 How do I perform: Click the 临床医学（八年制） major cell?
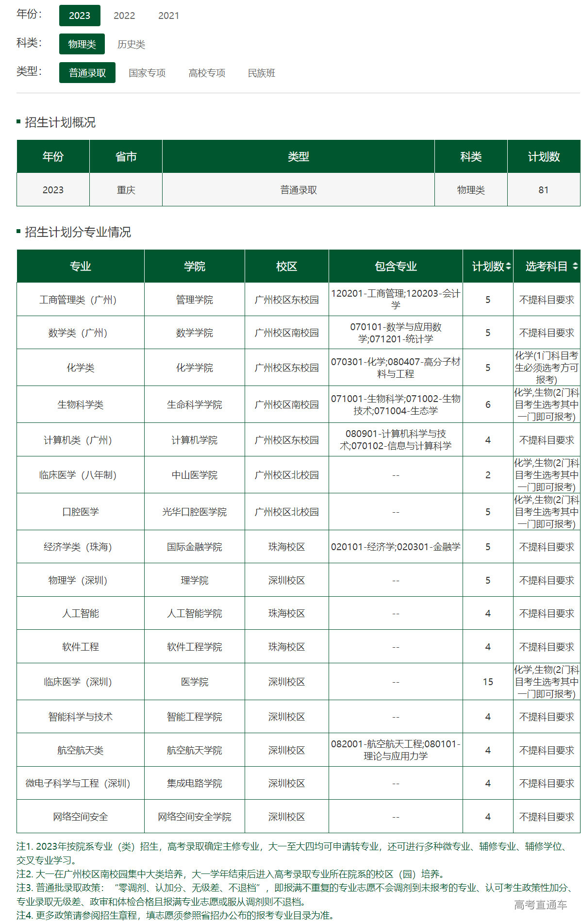[81, 475]
